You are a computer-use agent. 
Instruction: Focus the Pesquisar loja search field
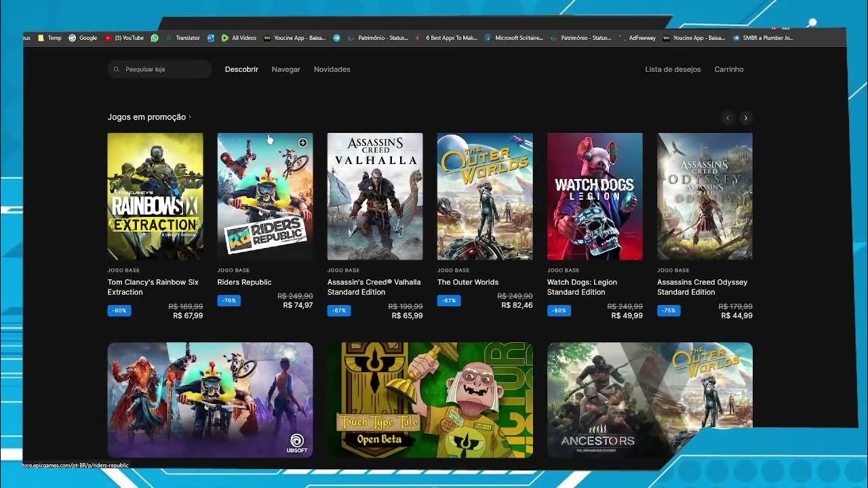click(x=159, y=69)
